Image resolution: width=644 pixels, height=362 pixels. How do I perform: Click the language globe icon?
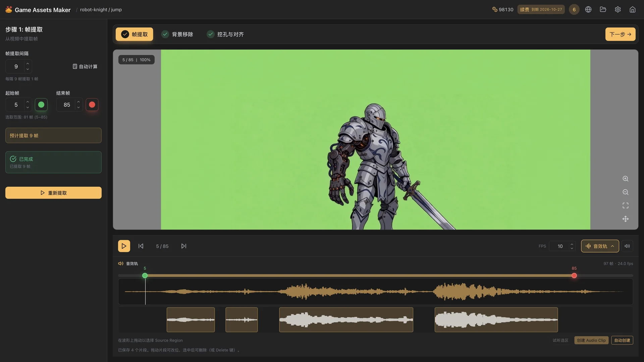click(x=588, y=9)
